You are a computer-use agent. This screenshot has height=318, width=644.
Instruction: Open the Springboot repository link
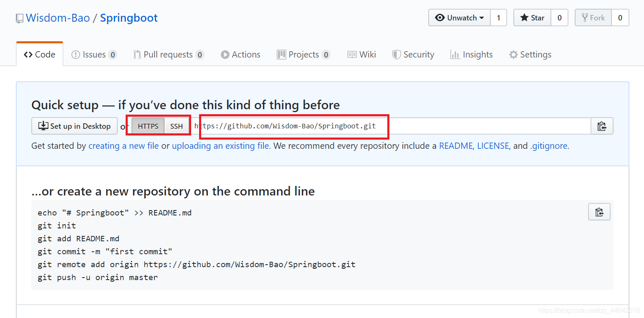(129, 18)
